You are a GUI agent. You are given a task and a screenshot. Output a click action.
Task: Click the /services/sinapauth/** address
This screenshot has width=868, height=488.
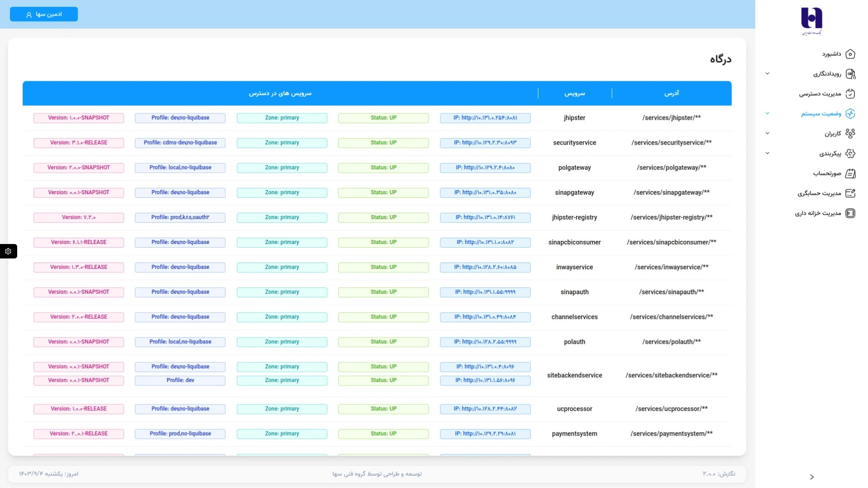[671, 292]
